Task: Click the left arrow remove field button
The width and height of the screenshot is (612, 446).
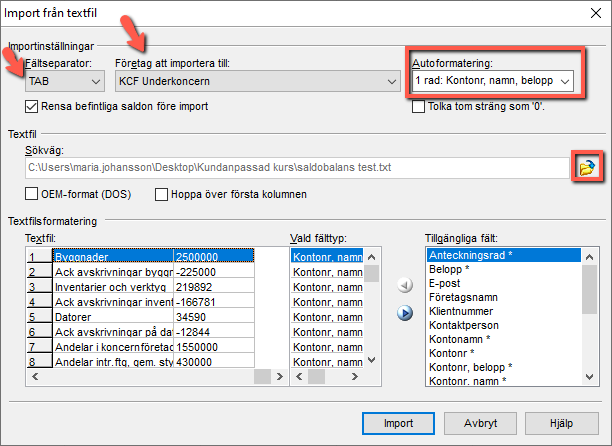Action: (405, 285)
